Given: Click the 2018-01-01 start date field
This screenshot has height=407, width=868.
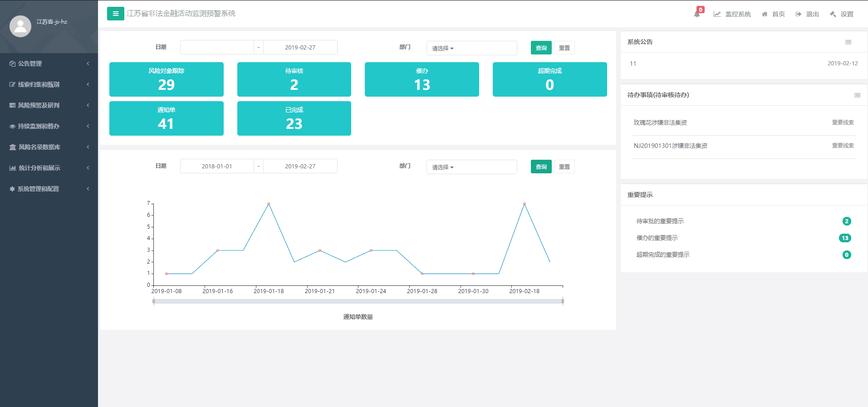Looking at the screenshot, I should point(217,166).
